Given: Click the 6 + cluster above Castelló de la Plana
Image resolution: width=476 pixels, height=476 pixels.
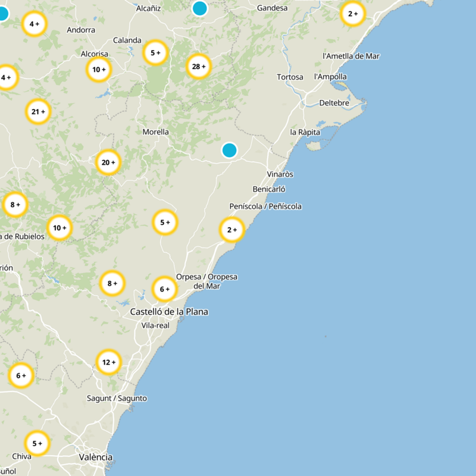Looking at the screenshot, I should [164, 289].
